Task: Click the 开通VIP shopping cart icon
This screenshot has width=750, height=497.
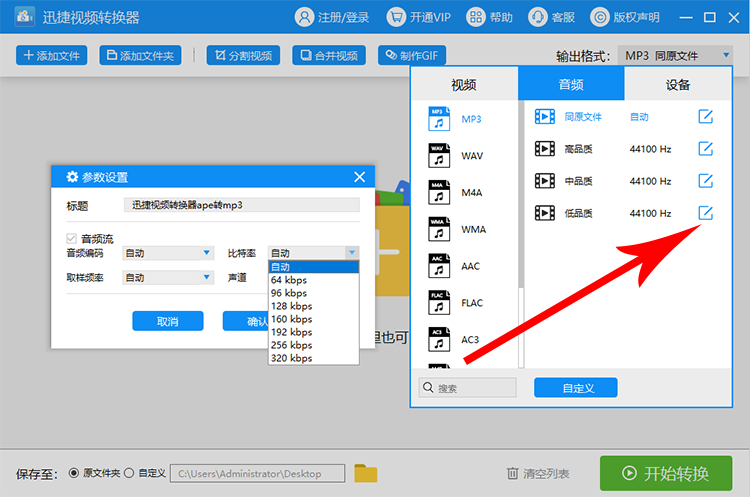Action: point(396,17)
